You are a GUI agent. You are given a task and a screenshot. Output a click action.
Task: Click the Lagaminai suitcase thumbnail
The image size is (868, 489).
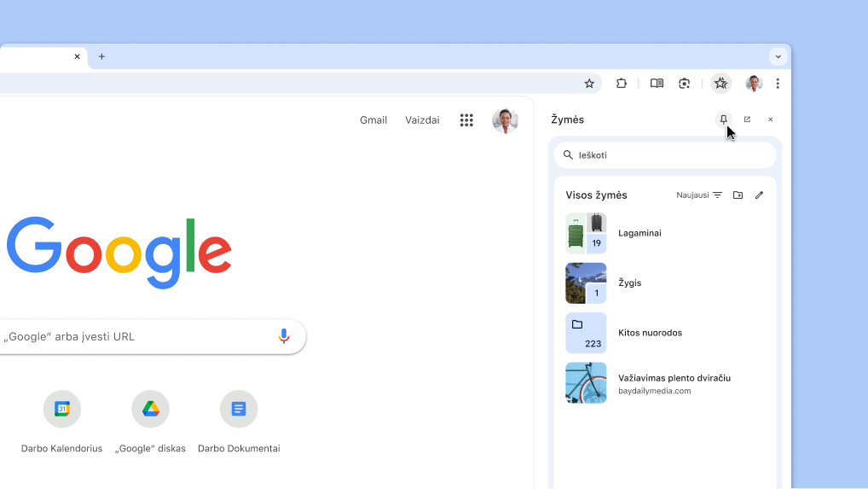click(x=586, y=233)
